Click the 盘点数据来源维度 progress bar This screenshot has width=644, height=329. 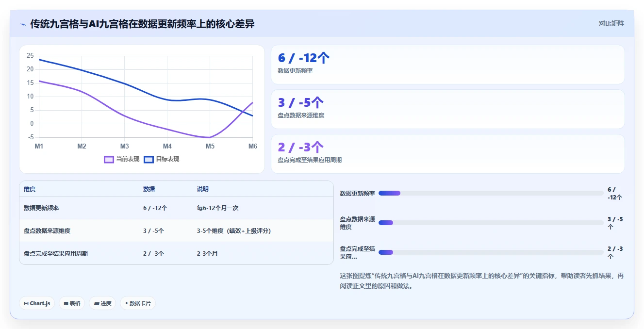pyautogui.click(x=491, y=223)
